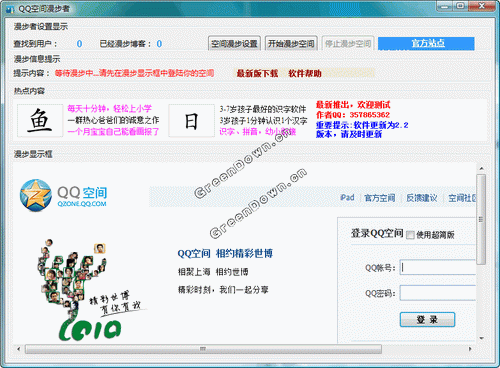The width and height of the screenshot is (500, 368).
Task: Click 开始漫步空间 to start roaming
Action: [291, 44]
